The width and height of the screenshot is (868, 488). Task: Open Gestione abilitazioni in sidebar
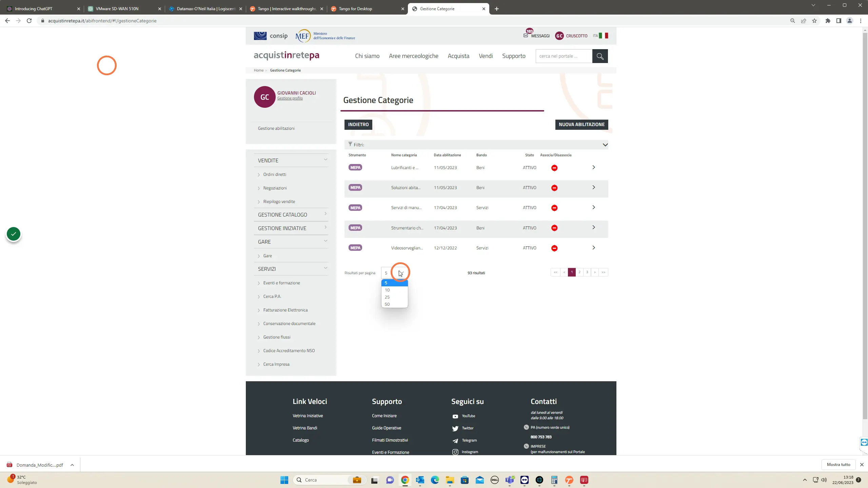coord(276,128)
